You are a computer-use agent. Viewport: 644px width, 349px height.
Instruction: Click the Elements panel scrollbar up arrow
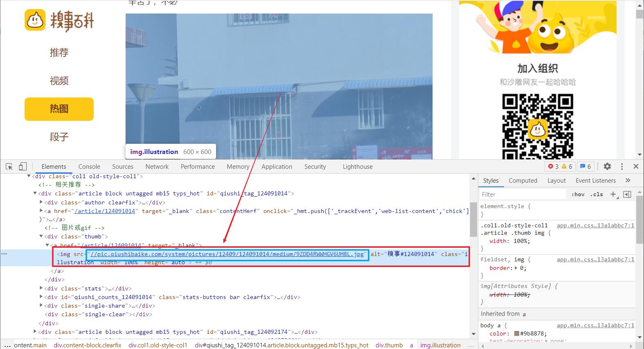[473, 179]
